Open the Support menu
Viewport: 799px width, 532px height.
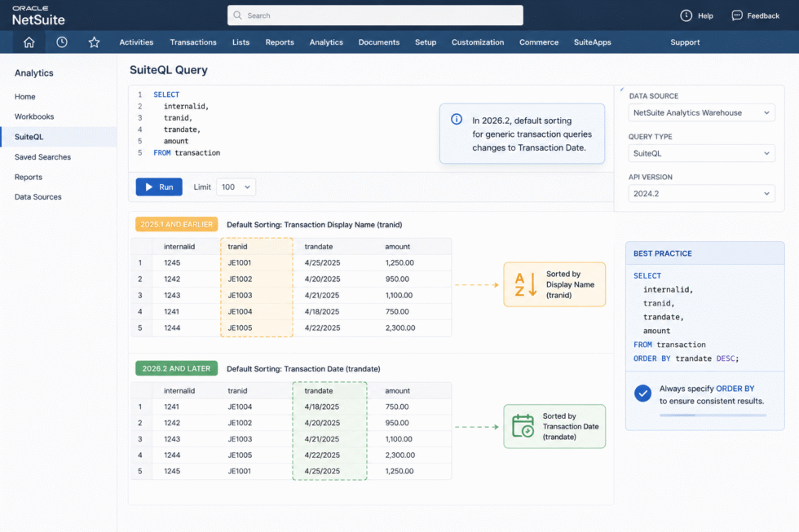click(685, 42)
